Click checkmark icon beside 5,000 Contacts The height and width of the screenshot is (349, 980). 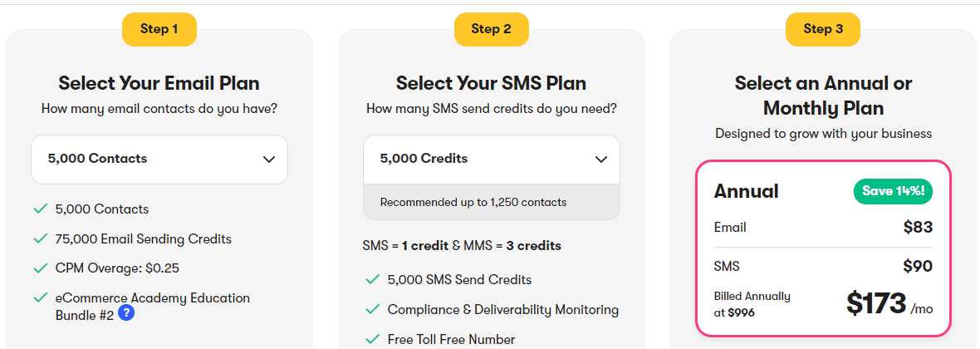tap(41, 209)
